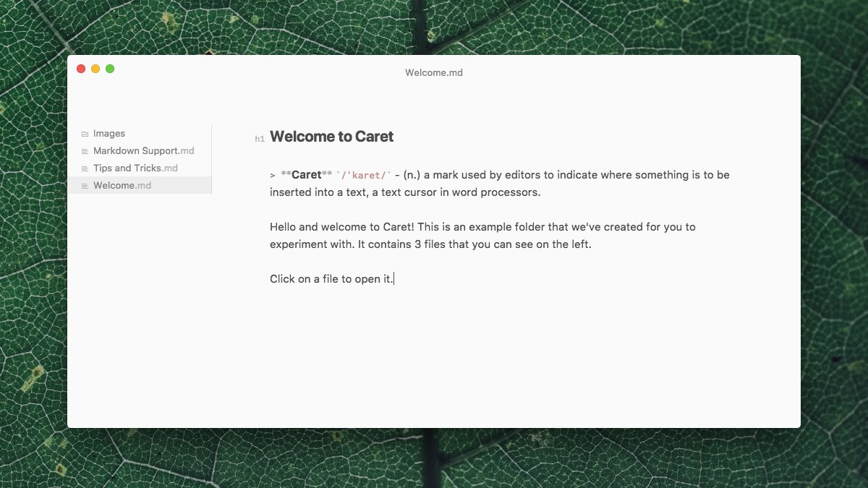Click the h1 heading marker
Screen dimensions: 868x488
click(x=260, y=139)
